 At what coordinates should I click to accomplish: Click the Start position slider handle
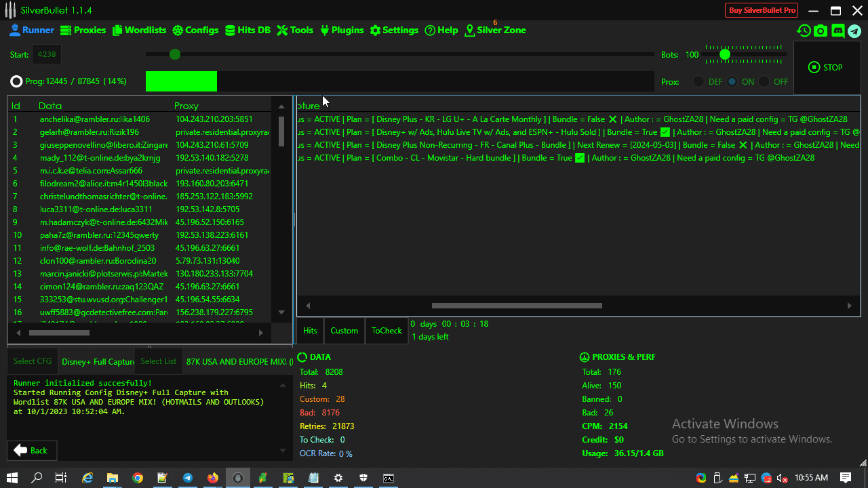[x=175, y=54]
